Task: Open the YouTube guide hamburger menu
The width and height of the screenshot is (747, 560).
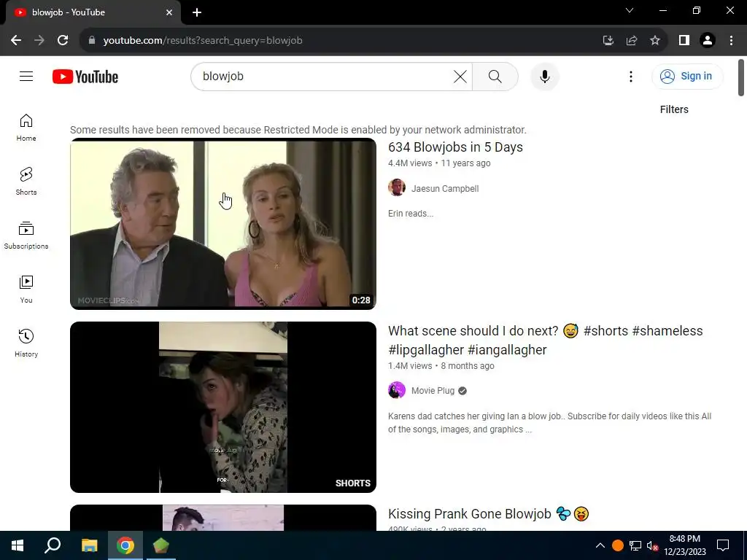Action: click(26, 76)
